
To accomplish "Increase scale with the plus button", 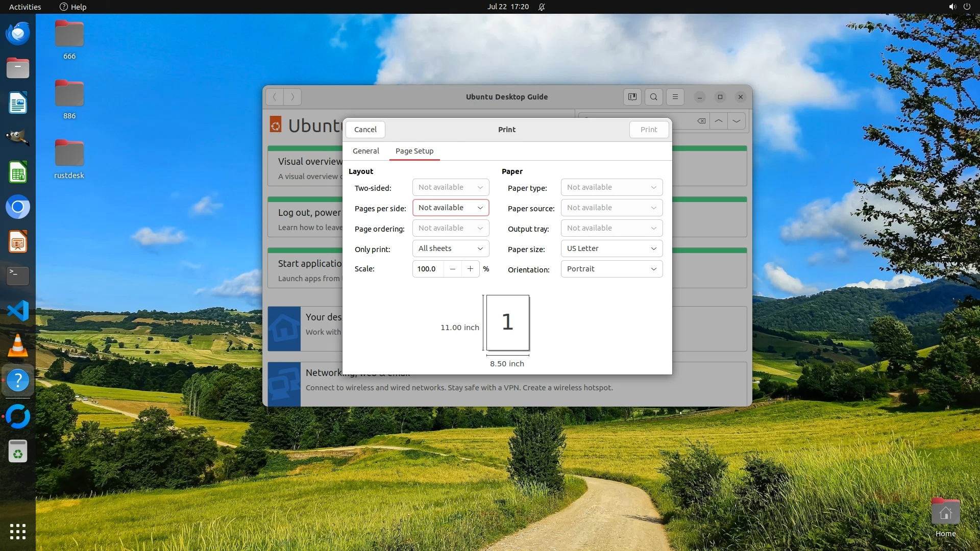I will click(x=470, y=269).
